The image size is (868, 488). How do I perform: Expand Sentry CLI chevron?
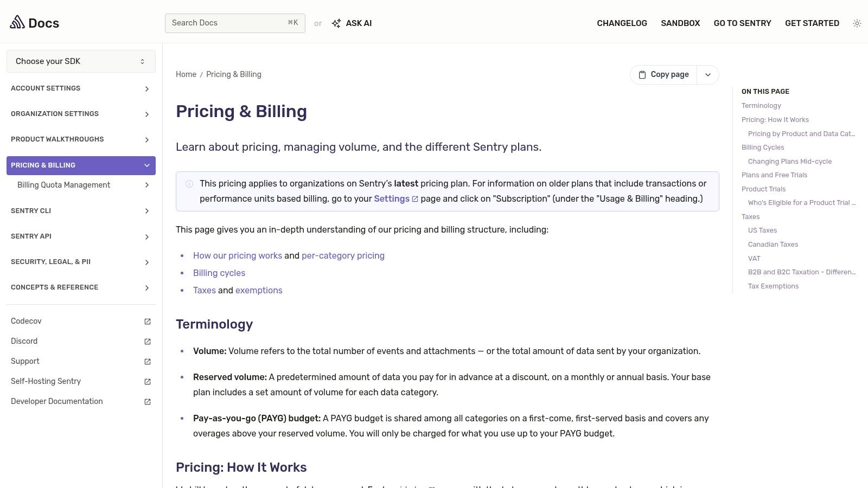[147, 211]
